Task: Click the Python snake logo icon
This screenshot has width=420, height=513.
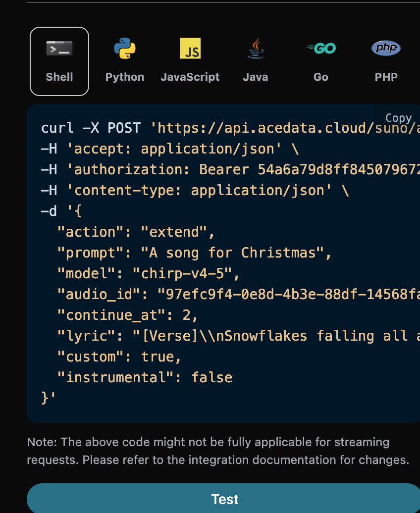Action: (x=125, y=49)
